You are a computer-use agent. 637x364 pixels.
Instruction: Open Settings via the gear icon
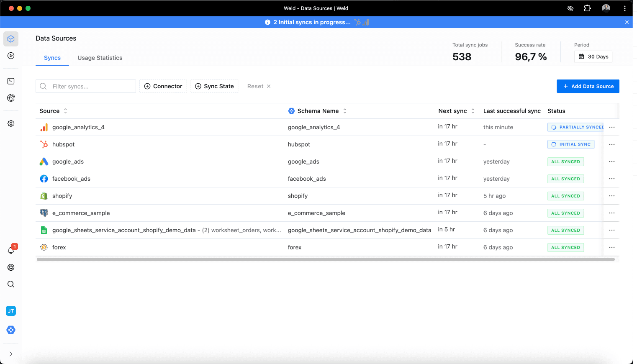point(10,123)
